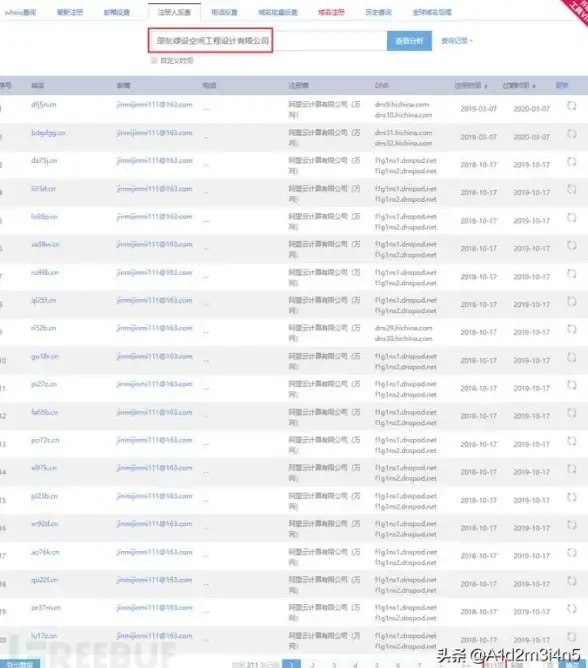Open the ri52b.cn domain link
Screen dimensions: 588x668
point(43,328)
